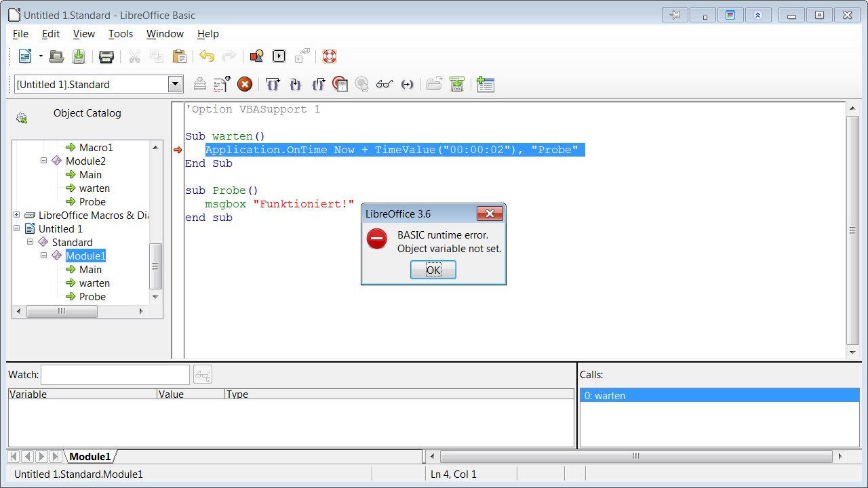This screenshot has height=488, width=868.
Task: Click the Run BASIC play icon
Action: coord(279,56)
